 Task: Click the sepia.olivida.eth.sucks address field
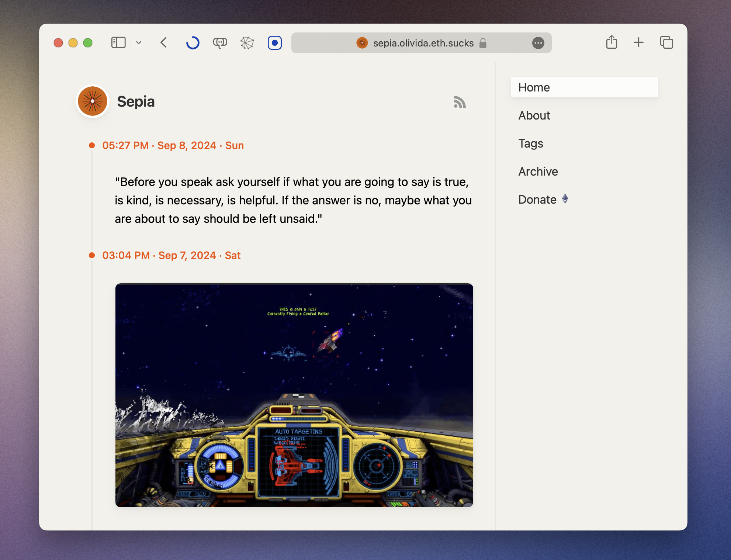click(423, 43)
